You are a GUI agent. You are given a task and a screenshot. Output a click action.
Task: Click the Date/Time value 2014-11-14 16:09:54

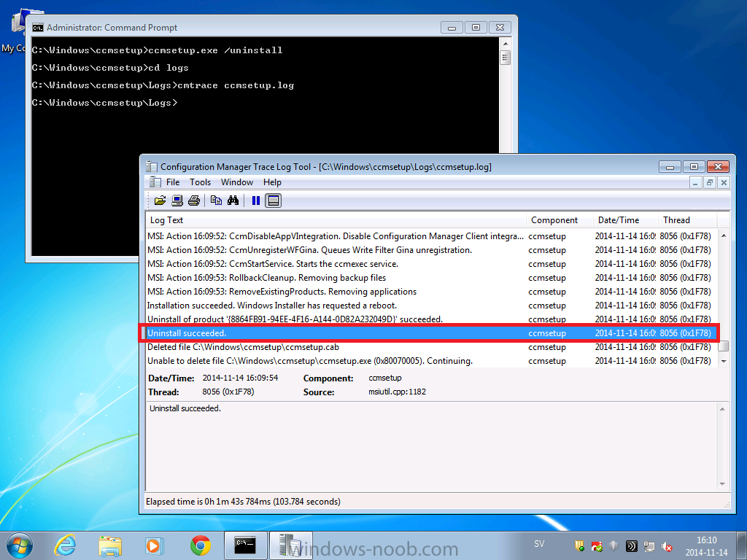[240, 378]
